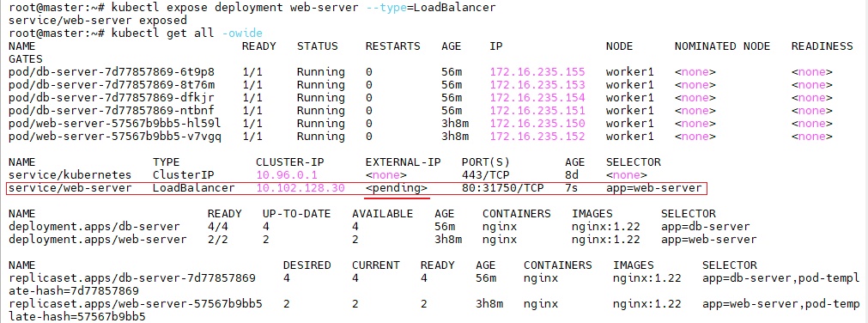Click the app=web-server selector in service row
868x323 pixels.
(x=653, y=188)
